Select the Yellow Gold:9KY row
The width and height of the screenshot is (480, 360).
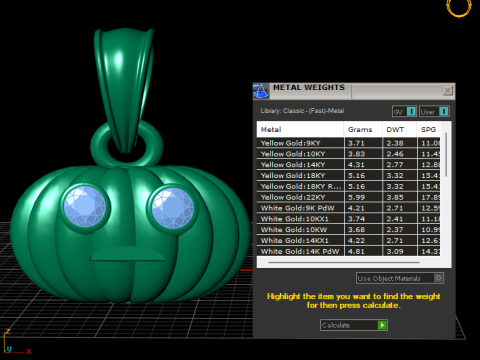(x=348, y=143)
